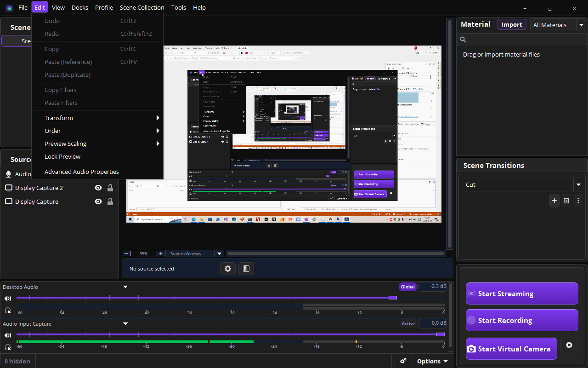Open the source filters icon next to the gear
Screen dimensions: 588x368
pyautogui.click(x=246, y=269)
